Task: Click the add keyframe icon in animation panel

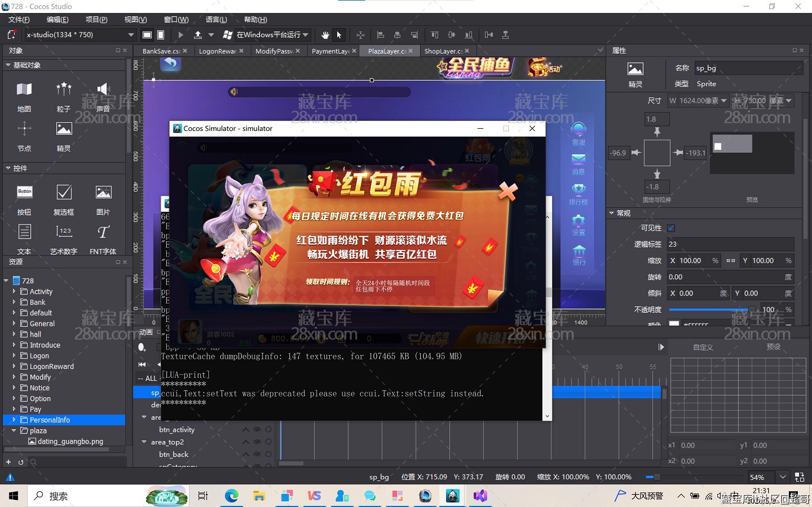Action: point(142,347)
